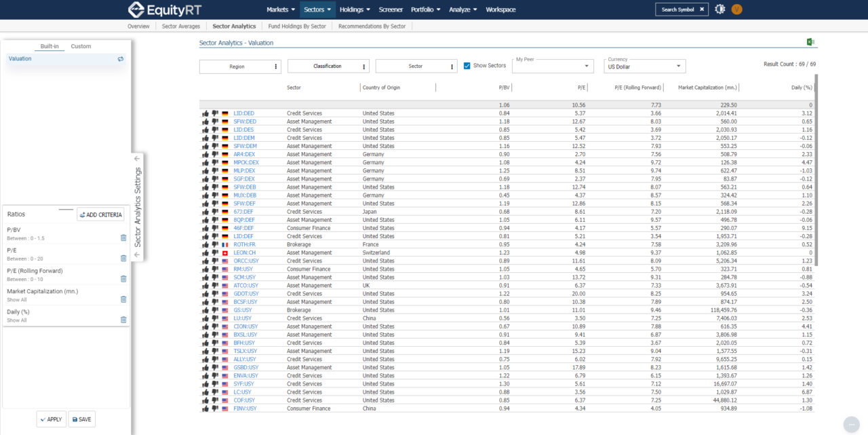Screen dimensions: 868x435
Task: Click thumbs-up for ROTH:FR row
Action: pos(205,244)
